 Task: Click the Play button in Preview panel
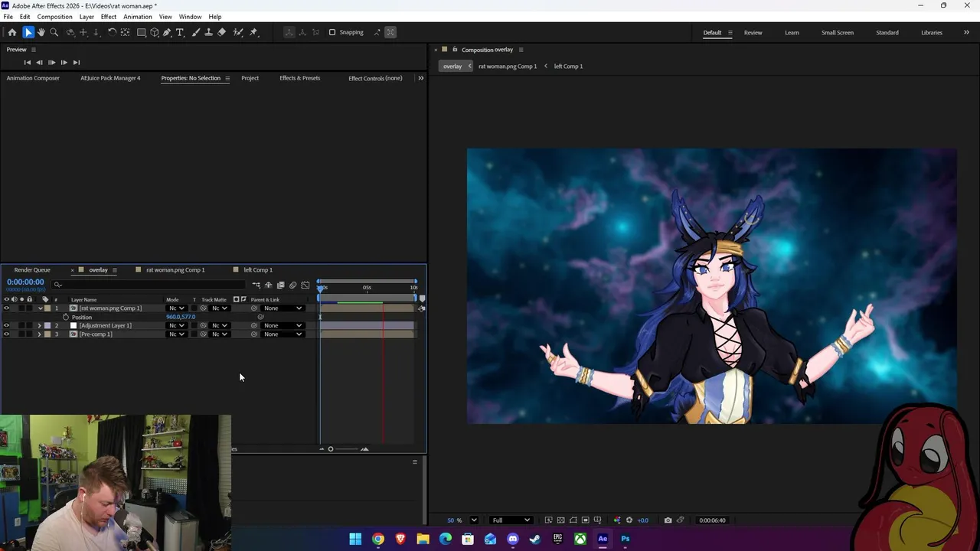pos(51,63)
